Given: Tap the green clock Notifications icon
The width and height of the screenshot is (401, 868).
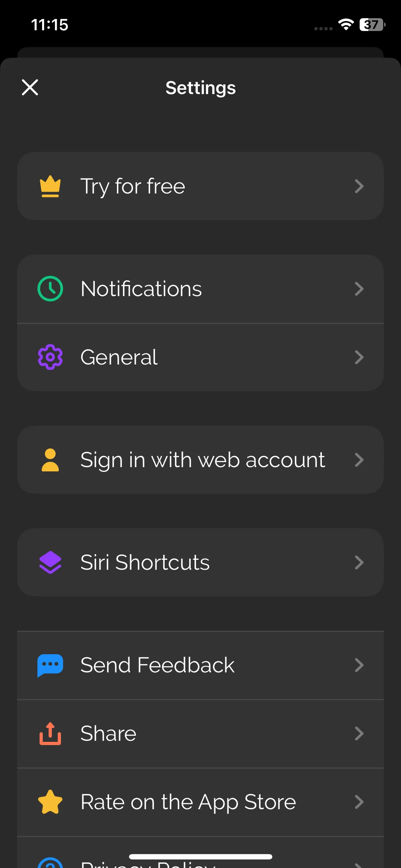Looking at the screenshot, I should point(50,289).
